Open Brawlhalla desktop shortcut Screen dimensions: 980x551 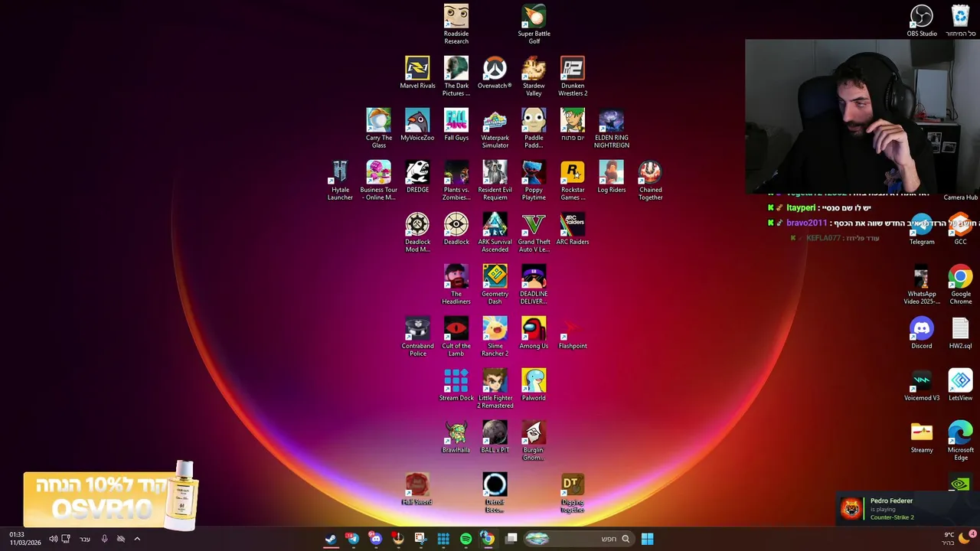(x=456, y=437)
